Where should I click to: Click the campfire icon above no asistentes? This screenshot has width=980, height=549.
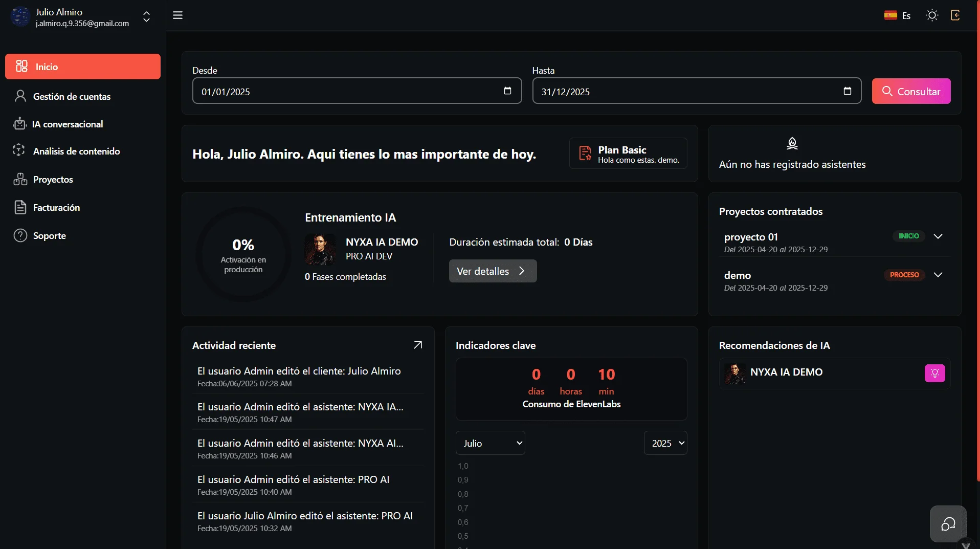(792, 144)
